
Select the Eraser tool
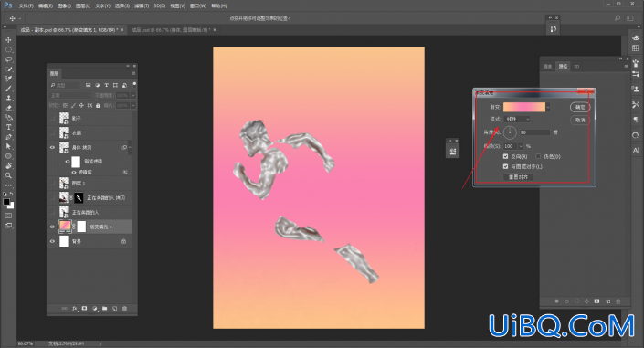click(8, 108)
